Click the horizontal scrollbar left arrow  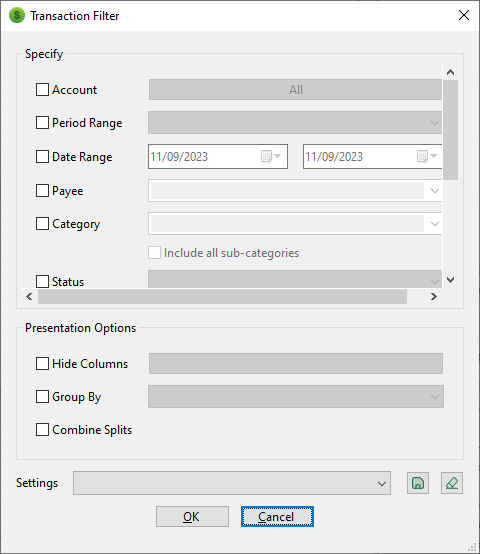pos(29,296)
